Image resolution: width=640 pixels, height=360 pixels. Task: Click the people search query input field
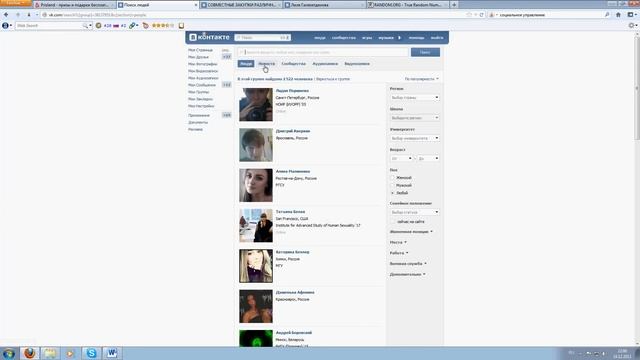(x=323, y=52)
